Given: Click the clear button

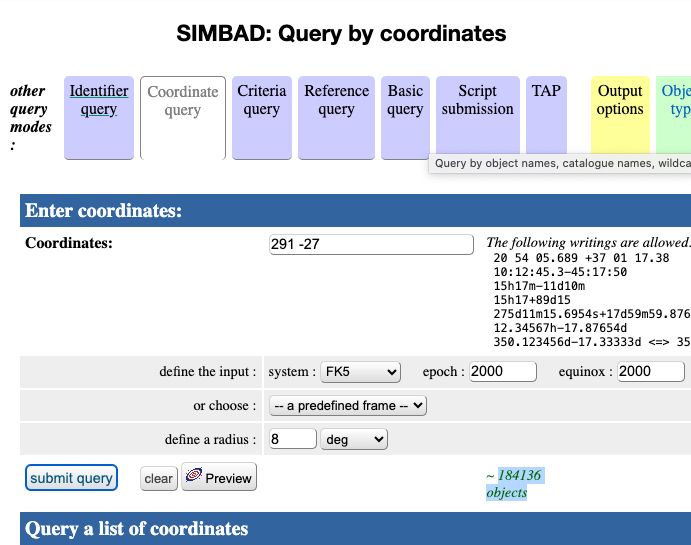Looking at the screenshot, I should point(159,478).
